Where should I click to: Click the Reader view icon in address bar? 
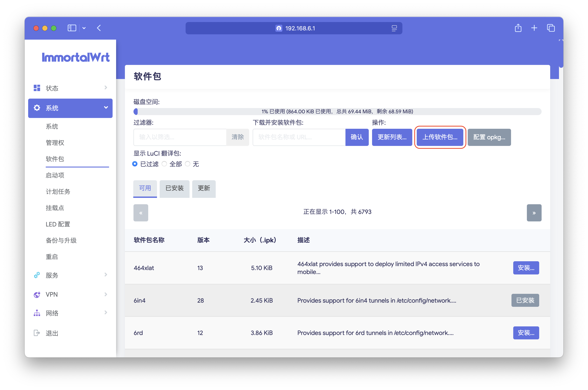[394, 28]
